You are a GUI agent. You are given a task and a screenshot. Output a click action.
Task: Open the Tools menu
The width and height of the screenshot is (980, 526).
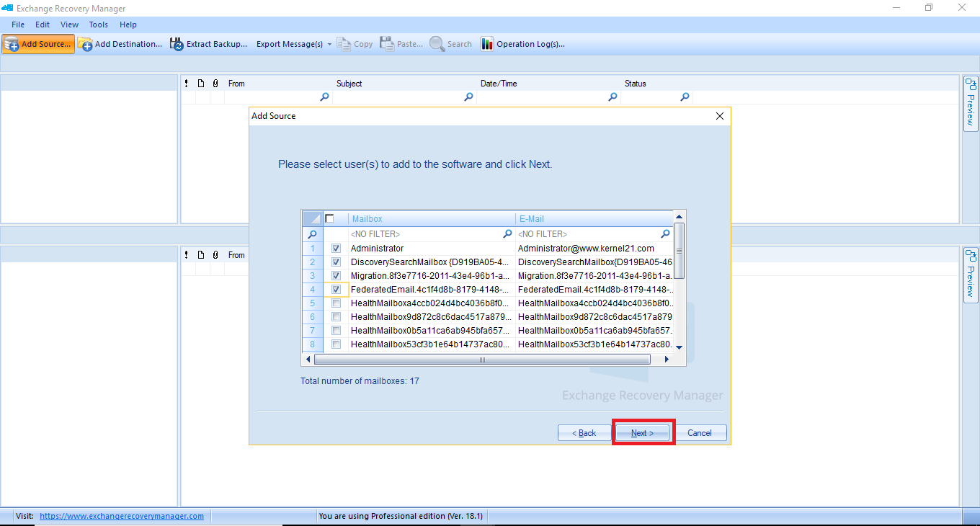pos(99,24)
